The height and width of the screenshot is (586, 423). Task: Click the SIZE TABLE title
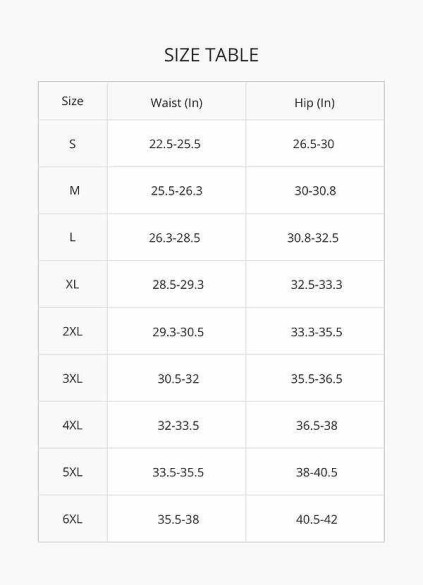coord(212,55)
